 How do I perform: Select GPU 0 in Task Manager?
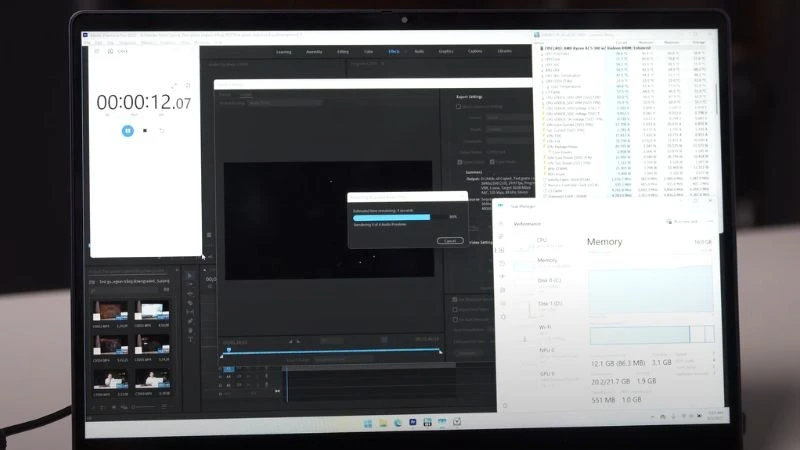point(549,376)
